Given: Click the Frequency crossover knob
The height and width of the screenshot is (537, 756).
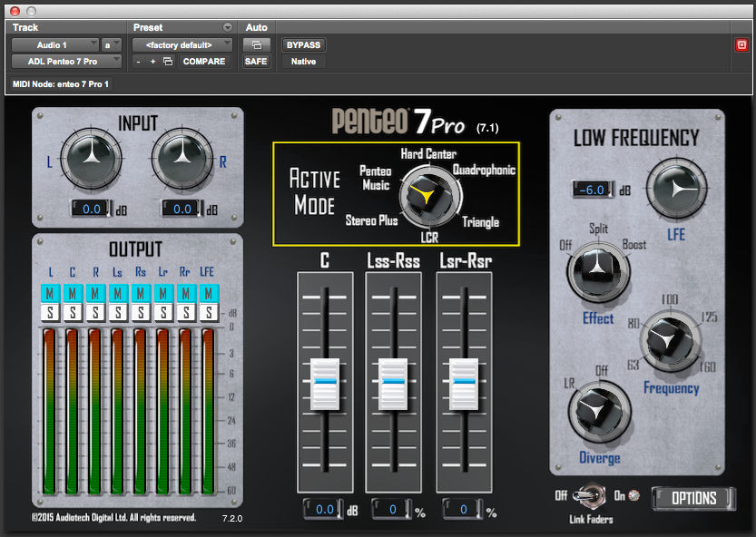Looking at the screenshot, I should 671,339.
